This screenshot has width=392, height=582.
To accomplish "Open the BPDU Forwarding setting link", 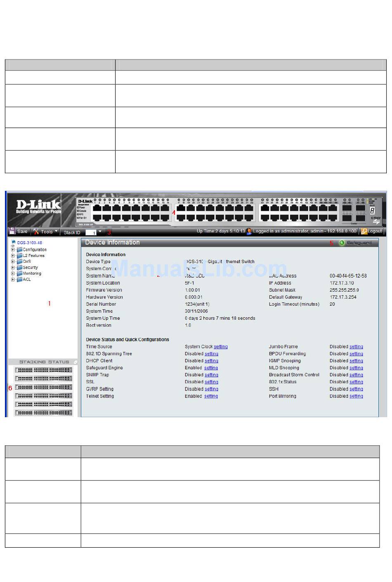I will [356, 354].
